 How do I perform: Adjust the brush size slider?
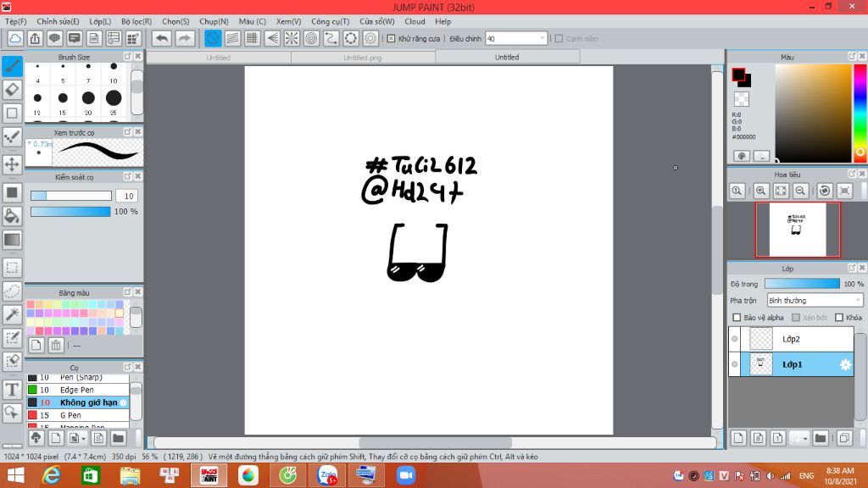pos(71,196)
